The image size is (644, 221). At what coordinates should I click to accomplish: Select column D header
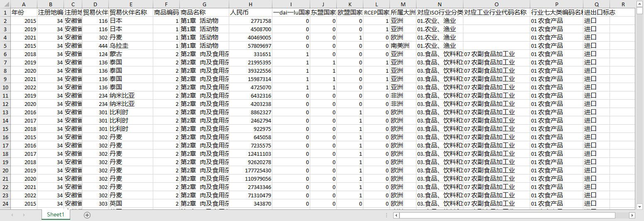coord(95,4)
